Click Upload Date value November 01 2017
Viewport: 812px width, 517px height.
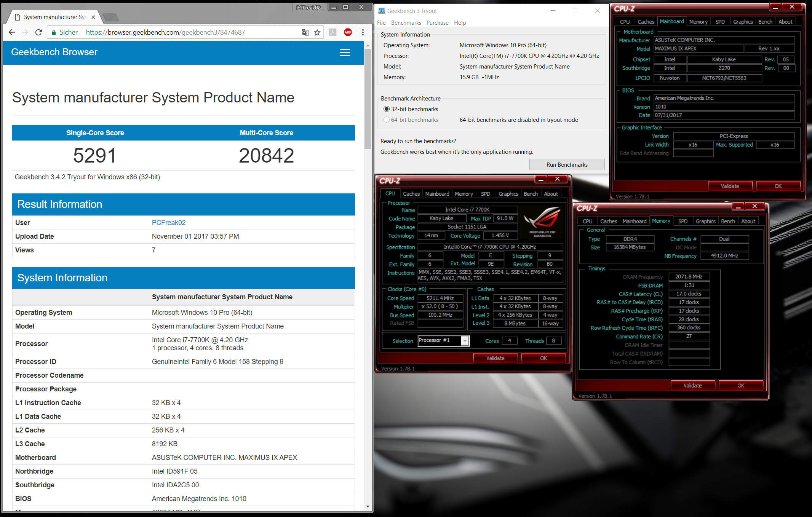pyautogui.click(x=195, y=236)
